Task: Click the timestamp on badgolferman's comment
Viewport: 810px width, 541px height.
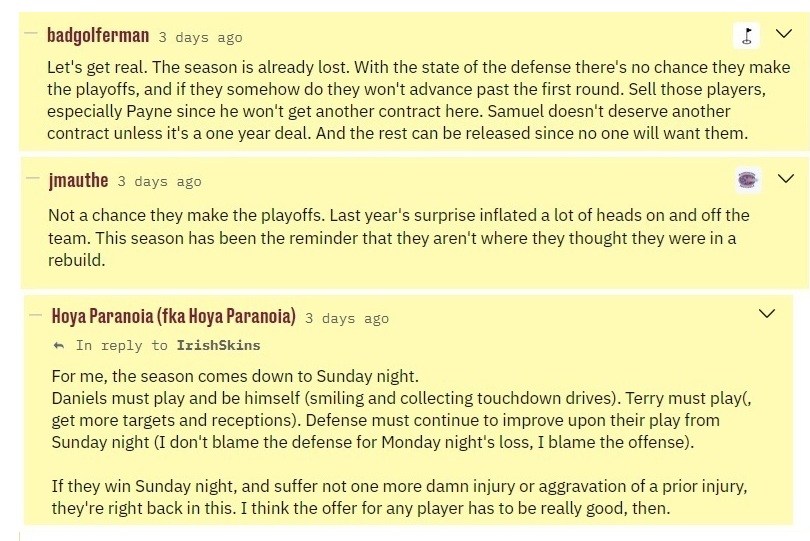Action: coord(200,37)
